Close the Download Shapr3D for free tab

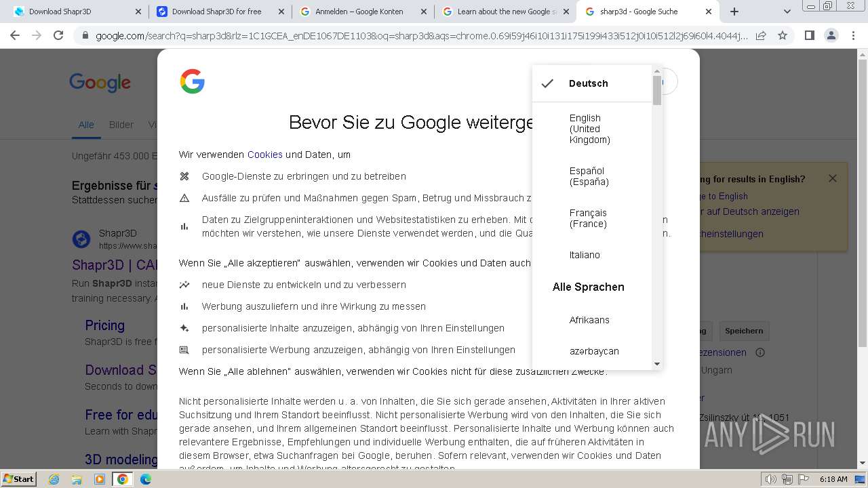[x=281, y=12]
